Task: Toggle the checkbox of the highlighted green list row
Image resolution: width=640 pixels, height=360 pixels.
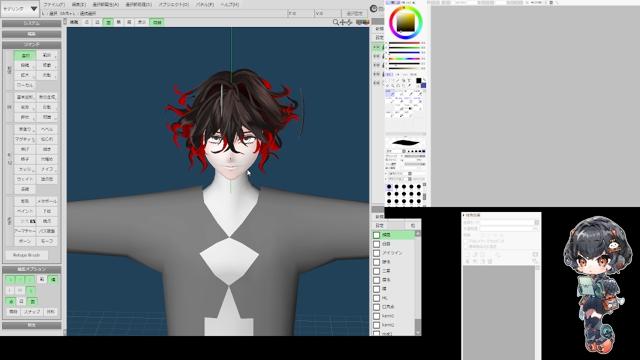Action: [x=377, y=235]
